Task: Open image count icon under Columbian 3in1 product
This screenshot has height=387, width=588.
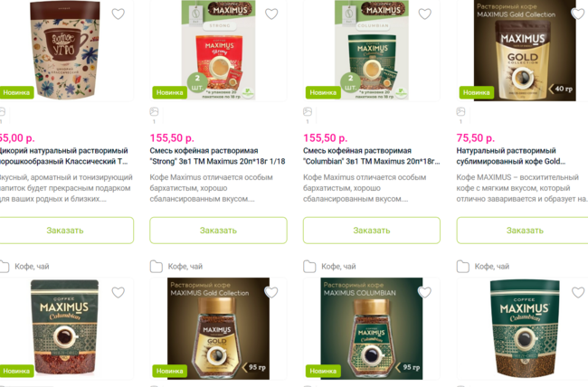Action: click(x=308, y=111)
